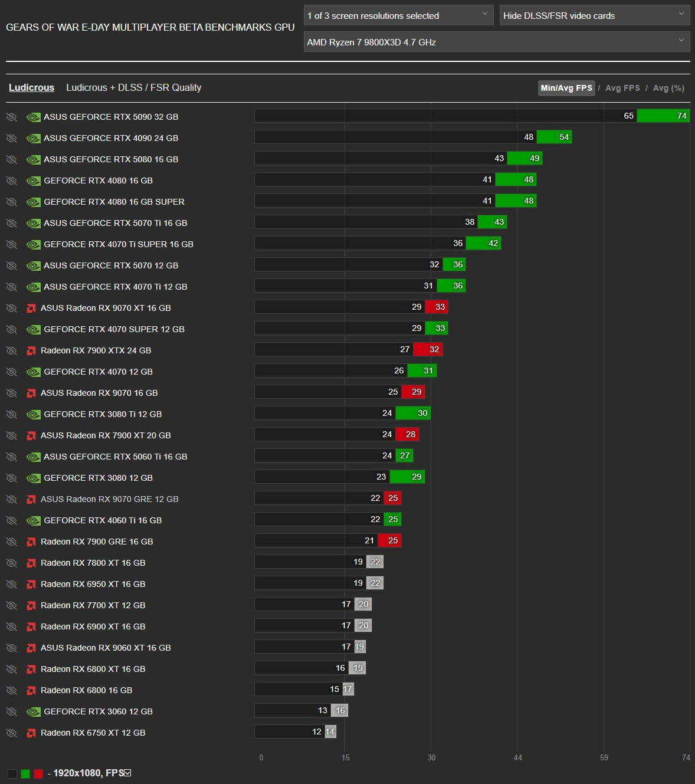This screenshot has width=695, height=784.
Task: Select the Min/Avg FPS view
Action: (x=566, y=88)
